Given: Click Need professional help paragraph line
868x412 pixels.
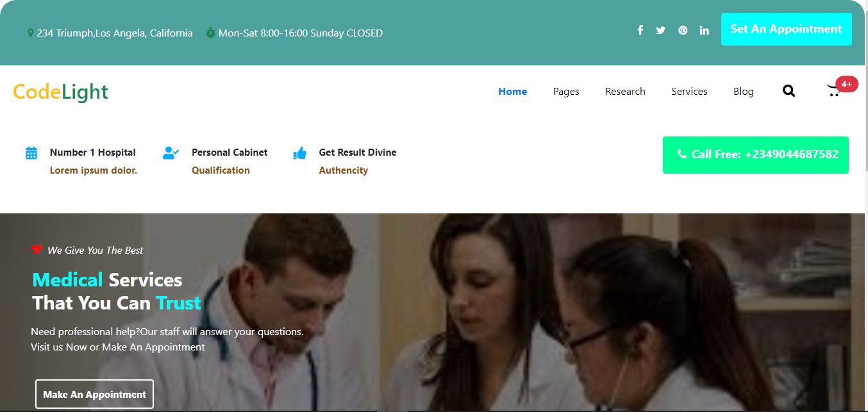Looking at the screenshot, I should 167,332.
